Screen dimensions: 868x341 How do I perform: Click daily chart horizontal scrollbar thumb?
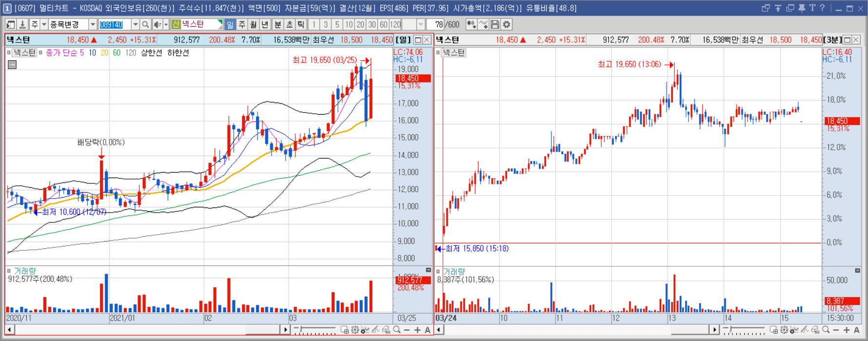(x=262, y=330)
